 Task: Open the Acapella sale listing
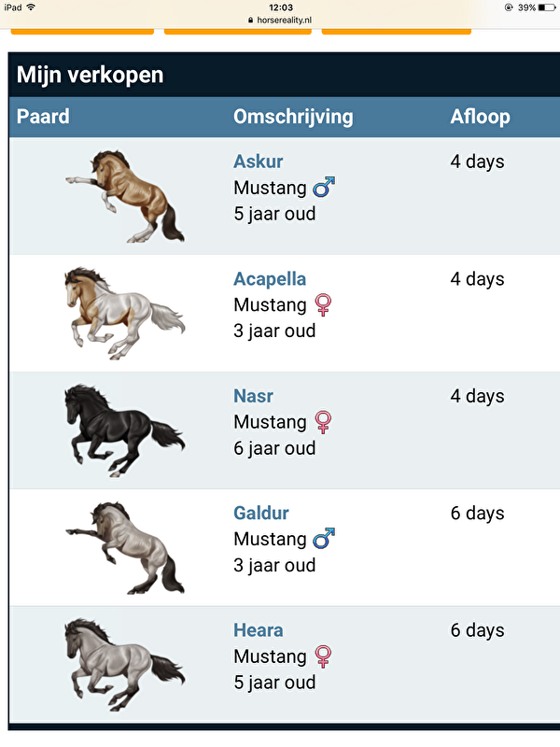click(x=270, y=278)
